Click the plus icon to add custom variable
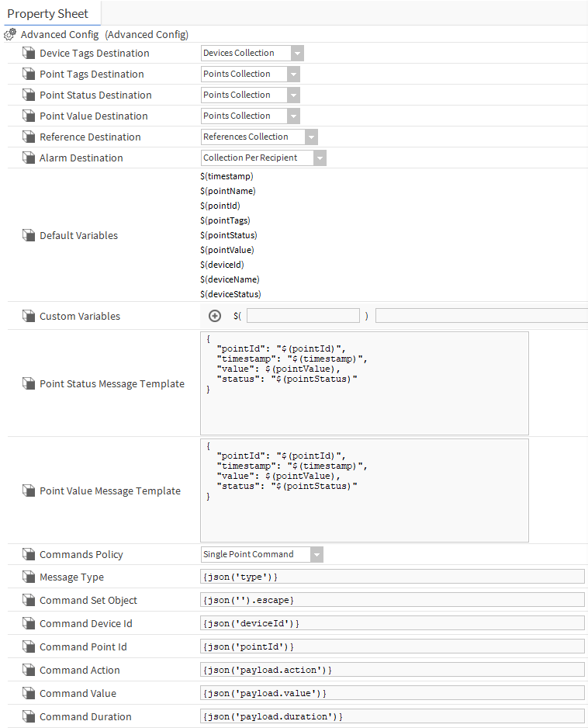This screenshot has height=728, width=588. [215, 316]
